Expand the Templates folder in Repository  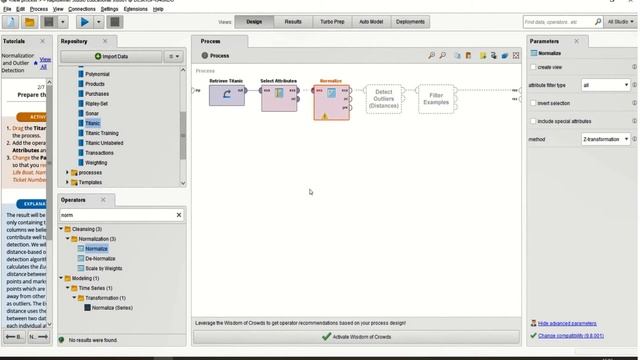pyautogui.click(x=67, y=182)
